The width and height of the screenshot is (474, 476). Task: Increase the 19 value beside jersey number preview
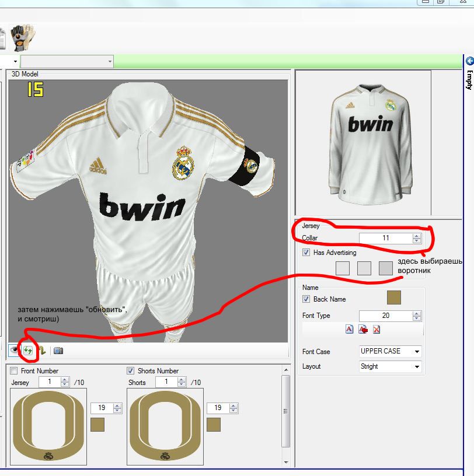pos(117,405)
